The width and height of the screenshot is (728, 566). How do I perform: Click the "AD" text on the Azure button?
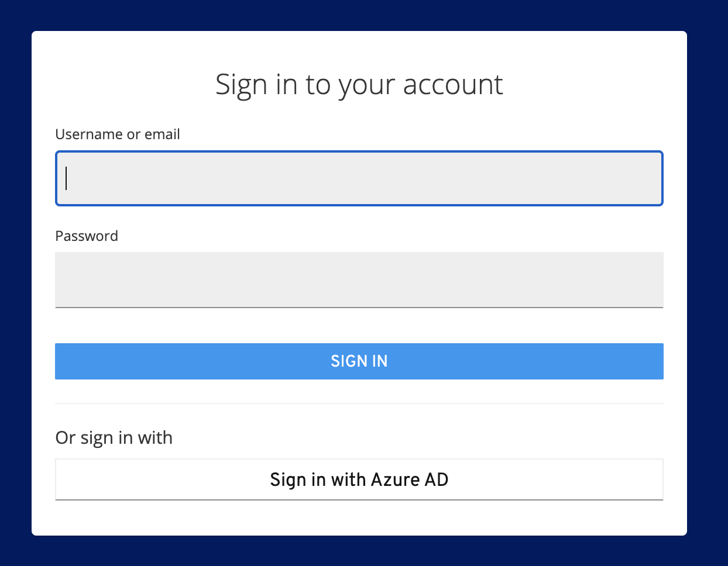437,479
